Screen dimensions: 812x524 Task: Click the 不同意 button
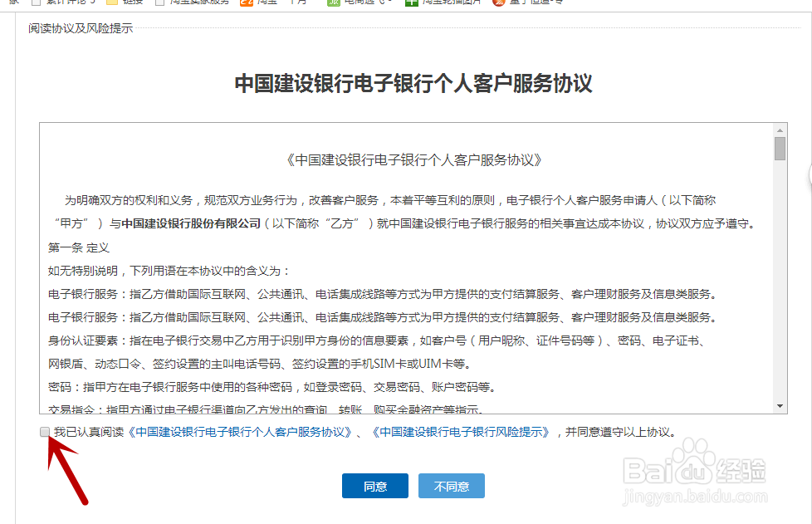tap(452, 486)
